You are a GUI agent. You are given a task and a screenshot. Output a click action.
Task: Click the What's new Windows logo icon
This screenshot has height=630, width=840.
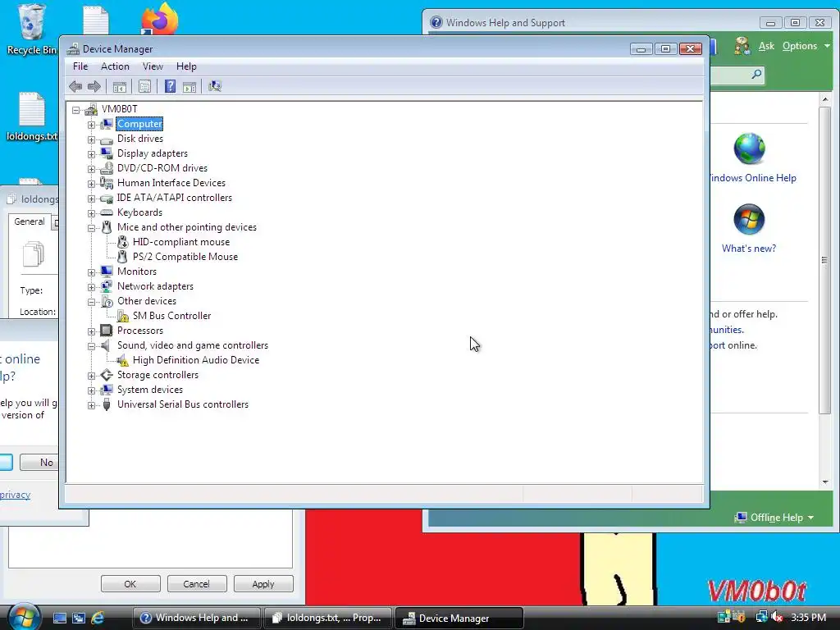tap(749, 220)
